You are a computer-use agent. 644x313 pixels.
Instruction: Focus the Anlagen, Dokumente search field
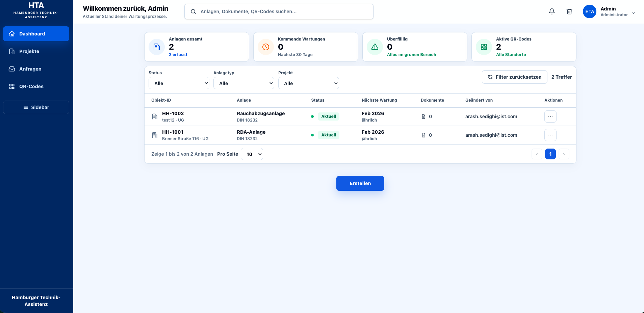279,11
